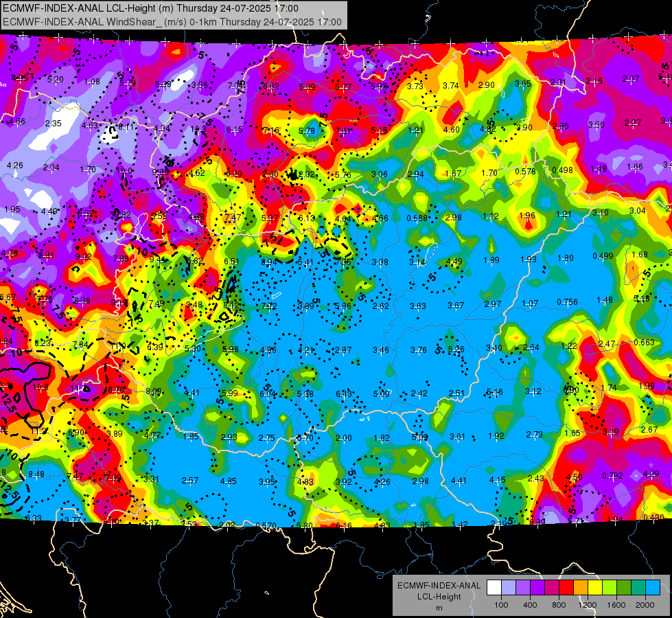This screenshot has width=672, height=618.
Task: Click map value 1.08
Action: pos(92,82)
